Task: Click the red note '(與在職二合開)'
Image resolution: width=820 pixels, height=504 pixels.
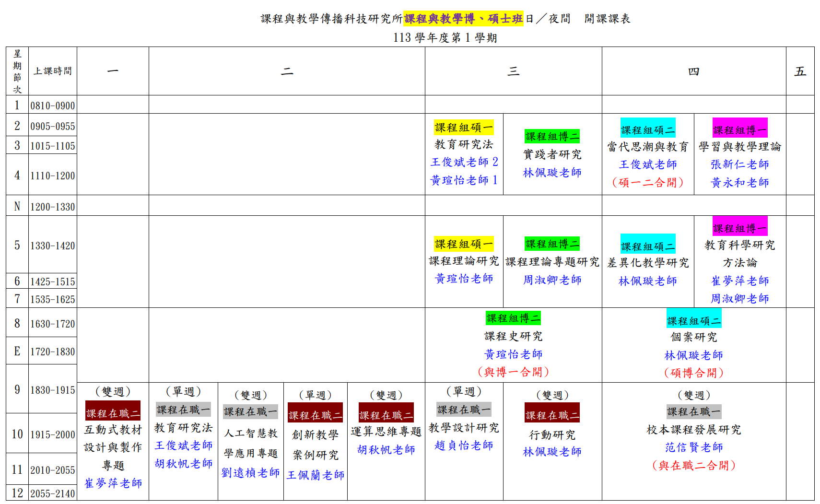Action: coord(693,466)
